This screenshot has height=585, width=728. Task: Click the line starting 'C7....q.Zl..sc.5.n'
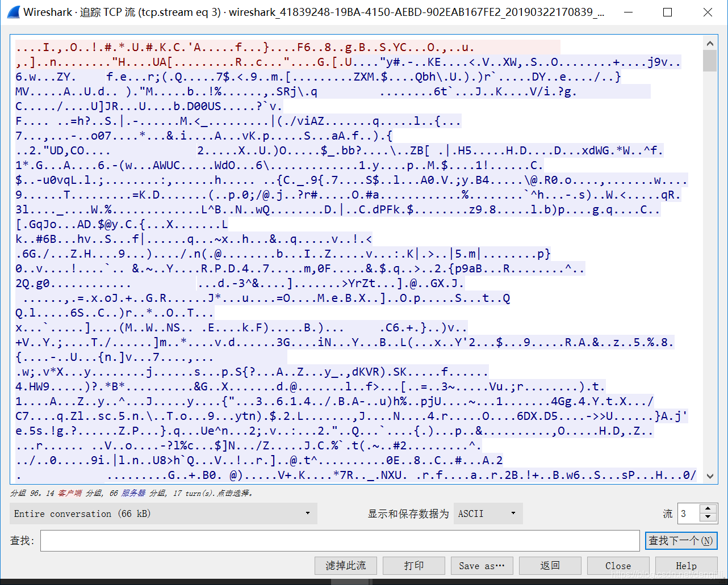(x=351, y=416)
